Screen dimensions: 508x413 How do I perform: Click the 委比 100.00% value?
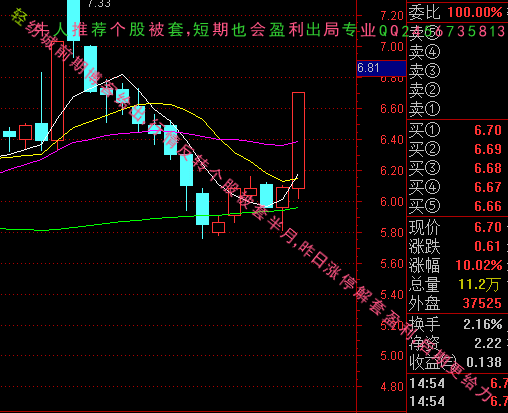tap(475, 12)
